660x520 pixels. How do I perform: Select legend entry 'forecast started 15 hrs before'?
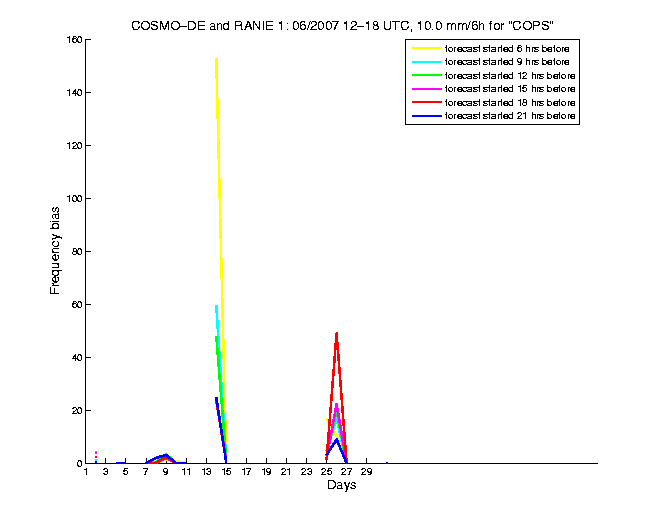pos(510,89)
